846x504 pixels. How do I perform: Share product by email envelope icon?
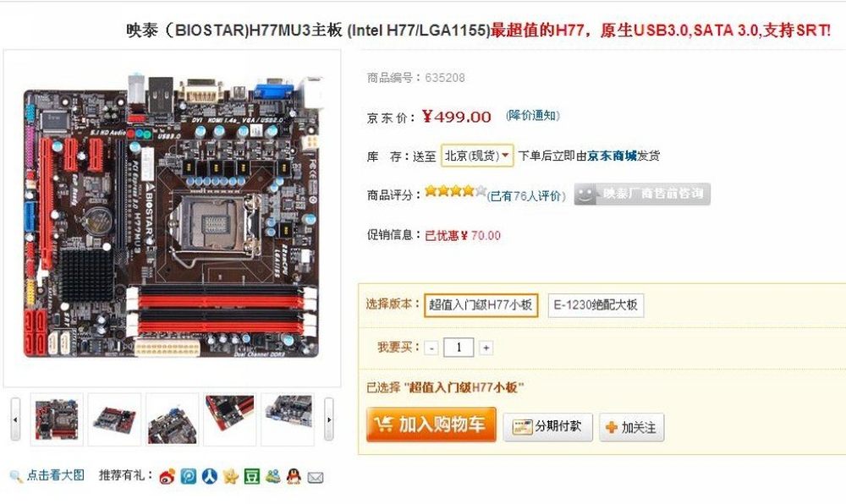[315, 477]
